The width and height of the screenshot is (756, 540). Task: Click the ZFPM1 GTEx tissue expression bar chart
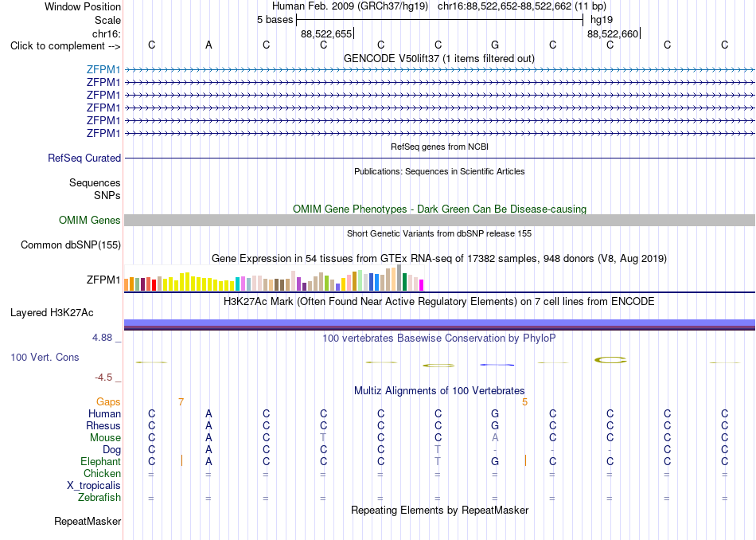coord(274,278)
